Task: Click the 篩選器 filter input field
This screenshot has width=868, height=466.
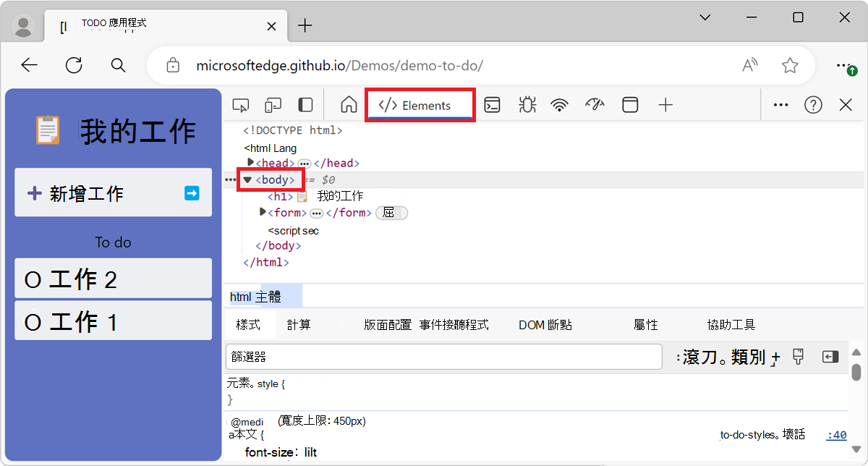Action: pyautogui.click(x=444, y=357)
